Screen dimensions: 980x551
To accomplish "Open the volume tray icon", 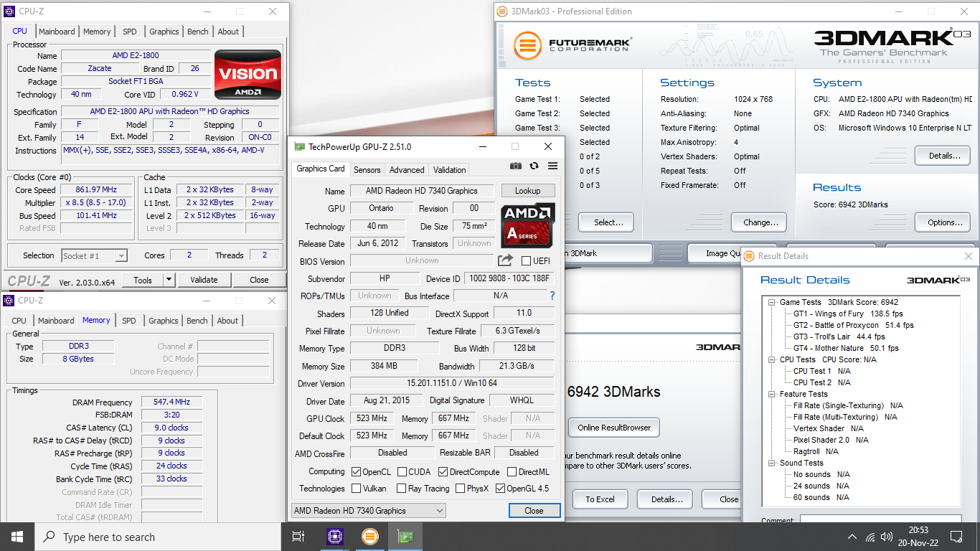I will [888, 537].
